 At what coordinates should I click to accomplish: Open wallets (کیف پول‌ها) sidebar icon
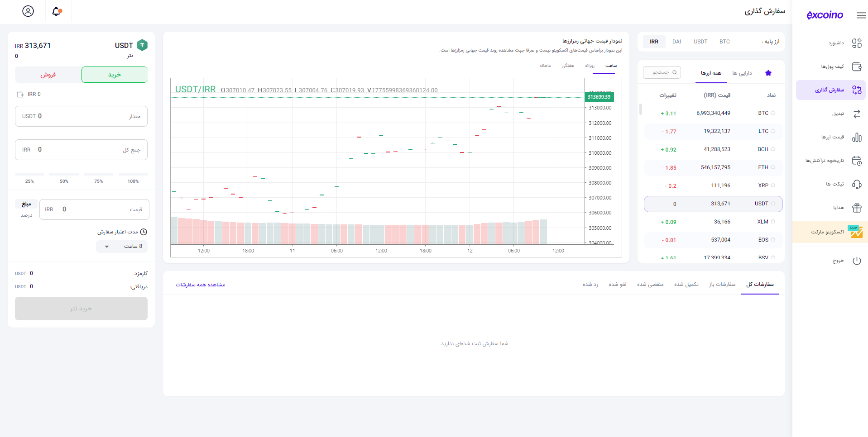point(857,66)
